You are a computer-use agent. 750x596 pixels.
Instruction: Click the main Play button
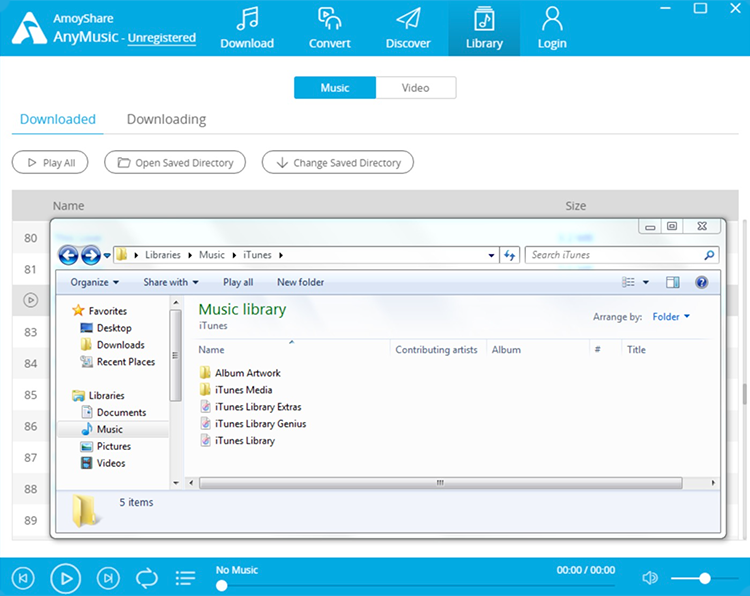pos(66,578)
